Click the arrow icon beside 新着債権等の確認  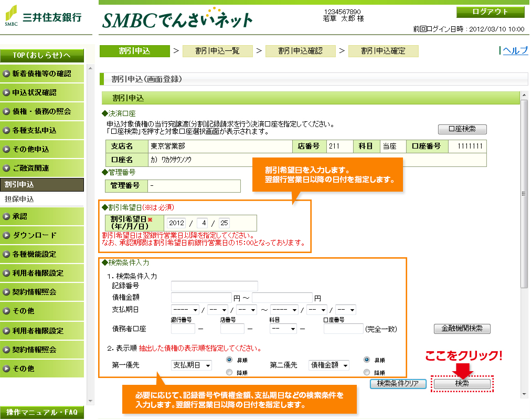tap(6, 73)
